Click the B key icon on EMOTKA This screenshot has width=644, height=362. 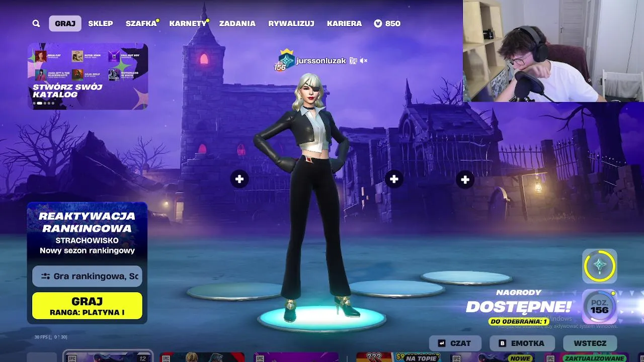pos(502,343)
